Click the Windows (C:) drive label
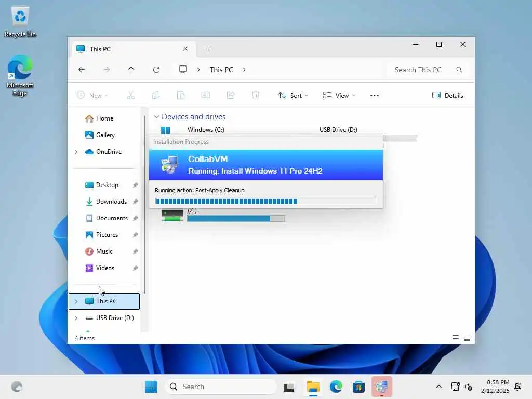 [206, 130]
